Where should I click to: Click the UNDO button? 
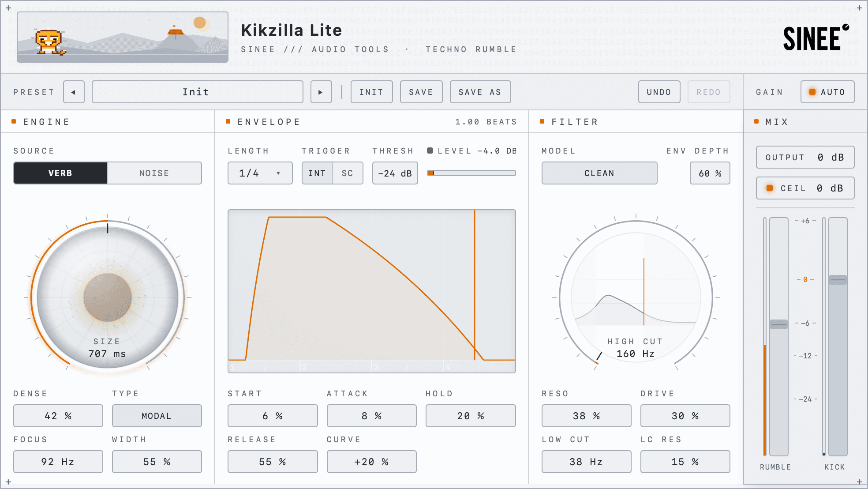pos(659,92)
